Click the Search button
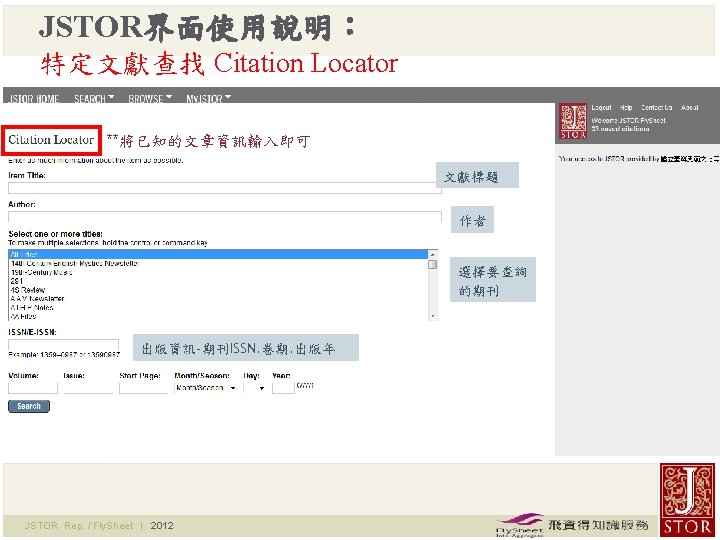Viewport: 720px width, 540px height. click(29, 406)
